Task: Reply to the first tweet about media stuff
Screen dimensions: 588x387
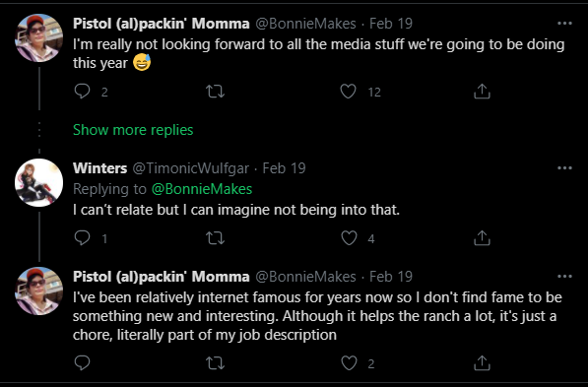Action: (x=82, y=92)
